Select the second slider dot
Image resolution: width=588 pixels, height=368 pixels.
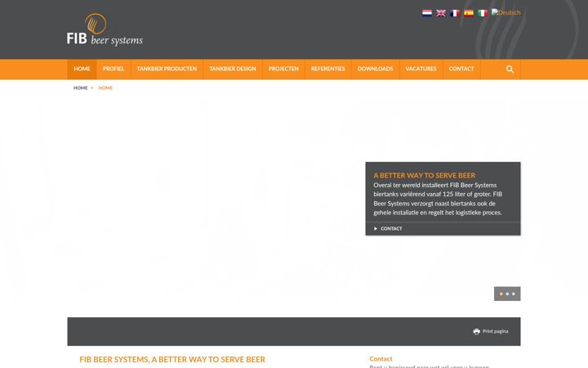click(x=507, y=294)
